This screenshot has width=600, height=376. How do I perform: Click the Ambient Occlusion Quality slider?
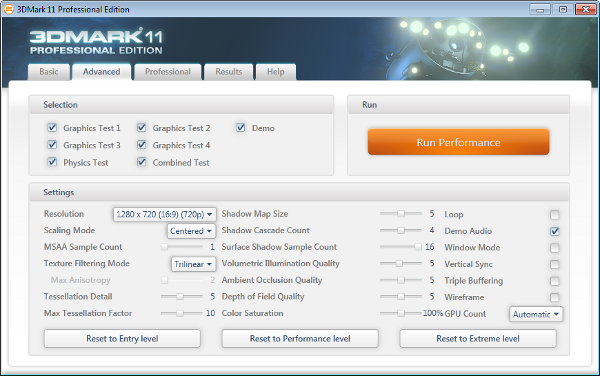[401, 280]
